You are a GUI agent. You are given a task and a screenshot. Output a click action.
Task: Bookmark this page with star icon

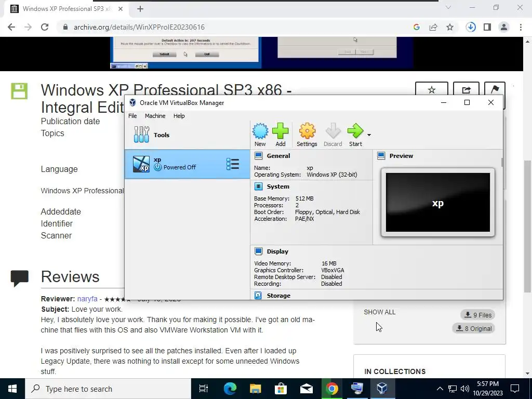pos(450,27)
